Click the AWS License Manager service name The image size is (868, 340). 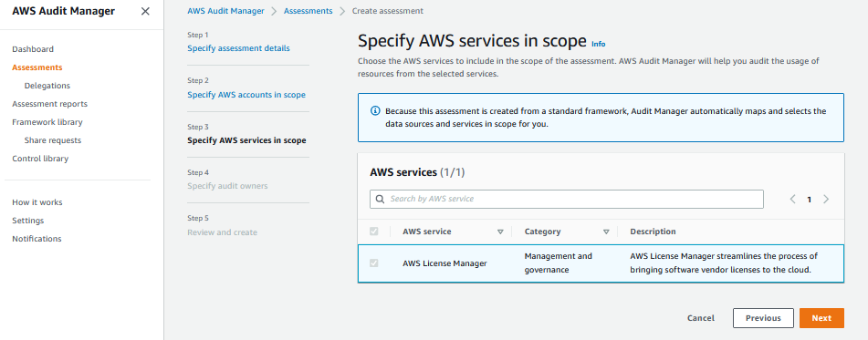444,263
